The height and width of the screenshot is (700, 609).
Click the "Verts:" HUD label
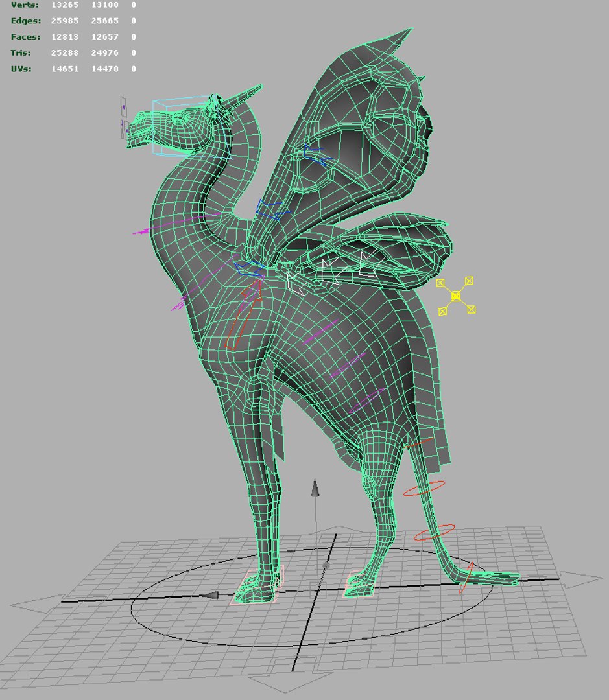[25, 5]
